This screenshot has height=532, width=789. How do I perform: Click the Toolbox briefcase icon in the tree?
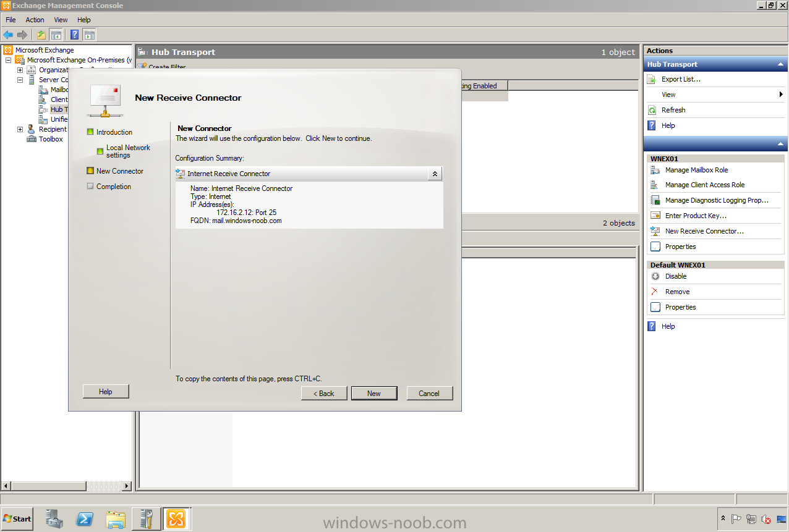coord(32,139)
